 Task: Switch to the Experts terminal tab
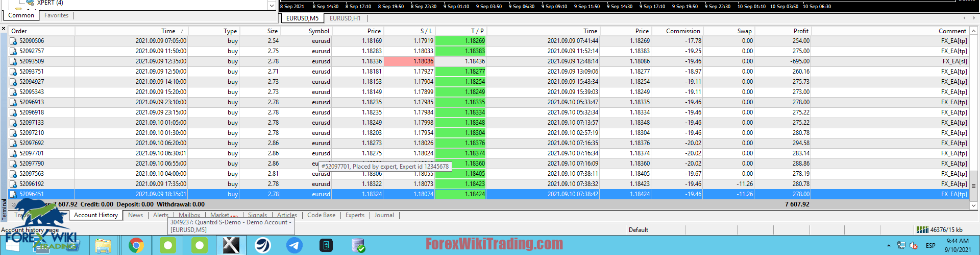click(355, 215)
